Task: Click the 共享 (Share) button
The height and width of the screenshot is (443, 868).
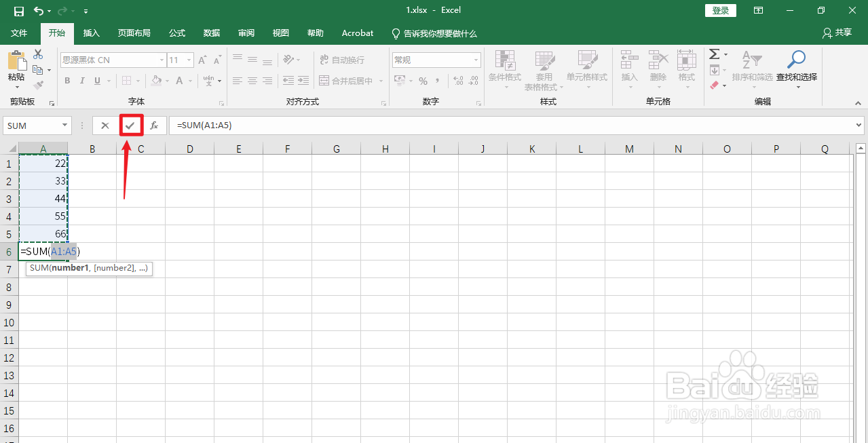Action: pyautogui.click(x=837, y=33)
